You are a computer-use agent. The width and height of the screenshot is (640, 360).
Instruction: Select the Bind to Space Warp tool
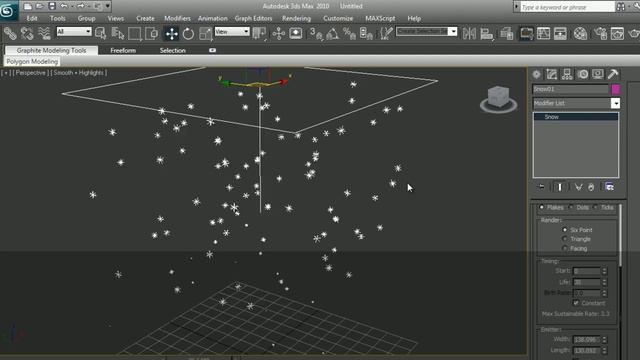click(x=44, y=33)
